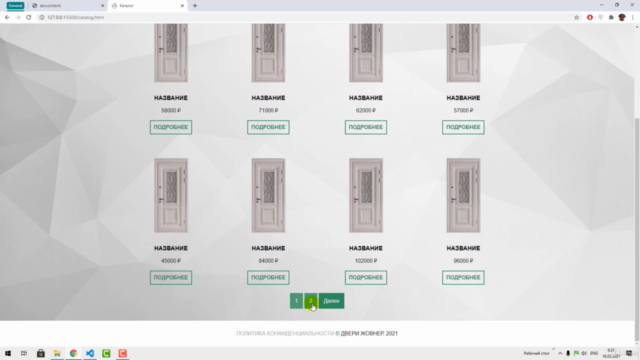Click the door image priced 71000 ₽
The width and height of the screenshot is (640, 360).
click(x=268, y=52)
